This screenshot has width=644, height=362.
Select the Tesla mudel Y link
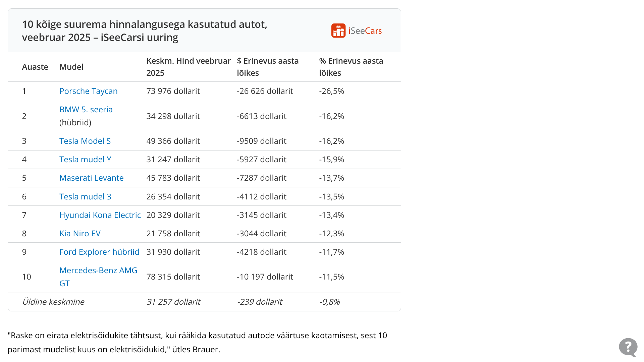pos(85,160)
